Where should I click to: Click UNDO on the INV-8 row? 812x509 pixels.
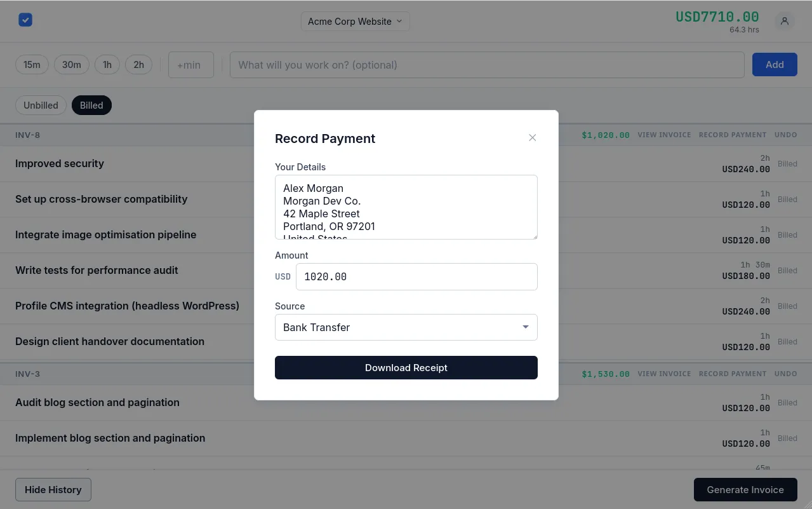pyautogui.click(x=785, y=135)
